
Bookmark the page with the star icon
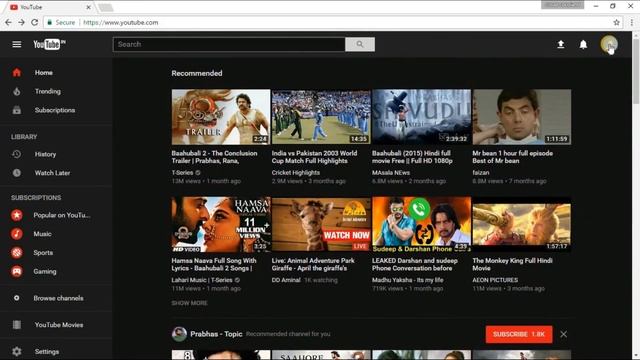tap(617, 22)
